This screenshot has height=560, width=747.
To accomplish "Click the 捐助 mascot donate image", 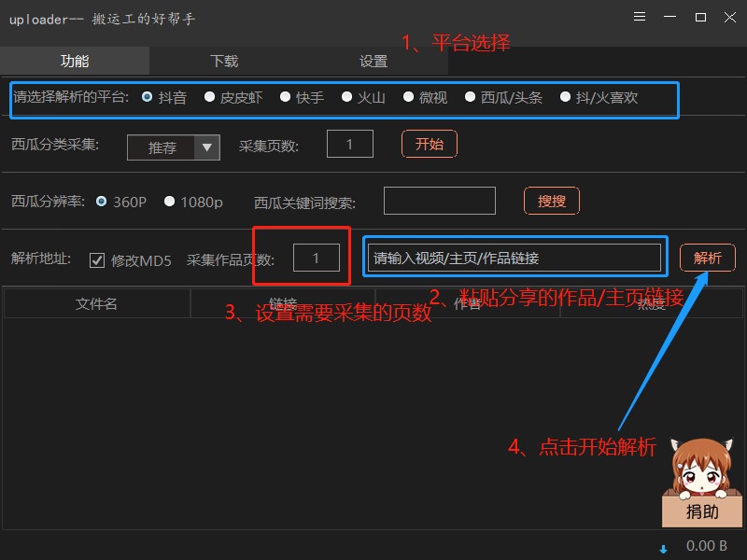I will point(702,483).
